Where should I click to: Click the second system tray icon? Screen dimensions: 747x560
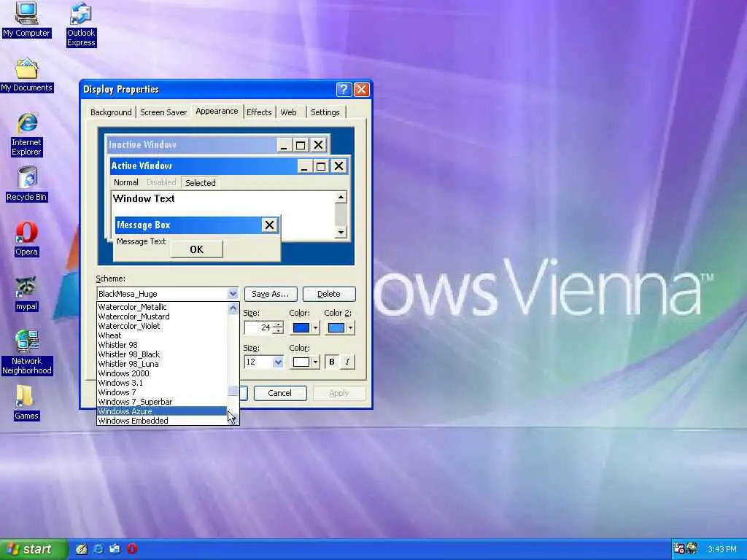[692, 549]
